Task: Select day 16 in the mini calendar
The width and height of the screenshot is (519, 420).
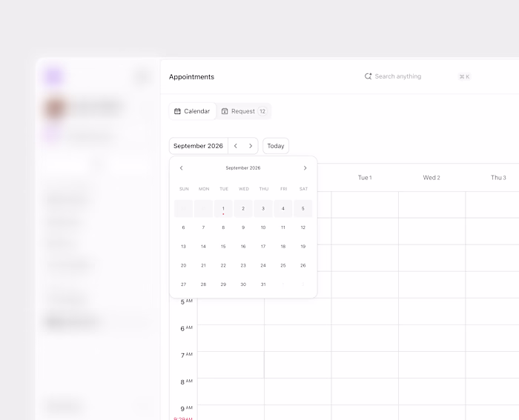Action: tap(243, 247)
